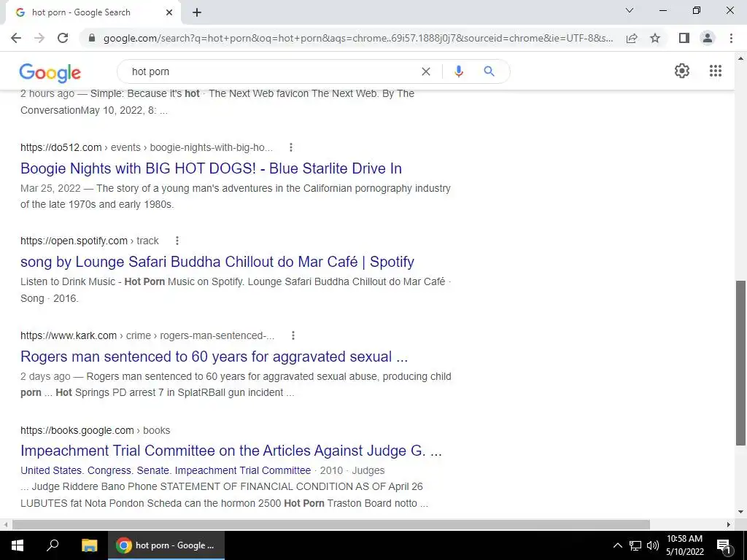Click the books.google.com breadcrumb URL
Viewport: 747px width, 560px height.
96,430
